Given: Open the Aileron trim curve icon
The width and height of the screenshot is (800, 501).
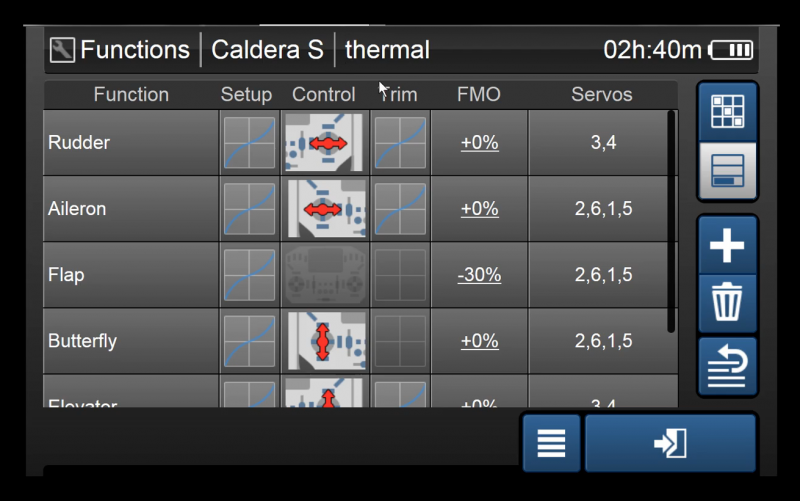Looking at the screenshot, I should click(x=400, y=209).
